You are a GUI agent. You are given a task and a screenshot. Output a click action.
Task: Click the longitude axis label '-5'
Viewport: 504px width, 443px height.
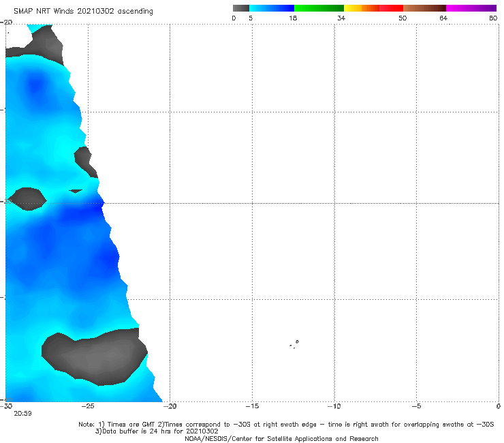pyautogui.click(x=417, y=406)
